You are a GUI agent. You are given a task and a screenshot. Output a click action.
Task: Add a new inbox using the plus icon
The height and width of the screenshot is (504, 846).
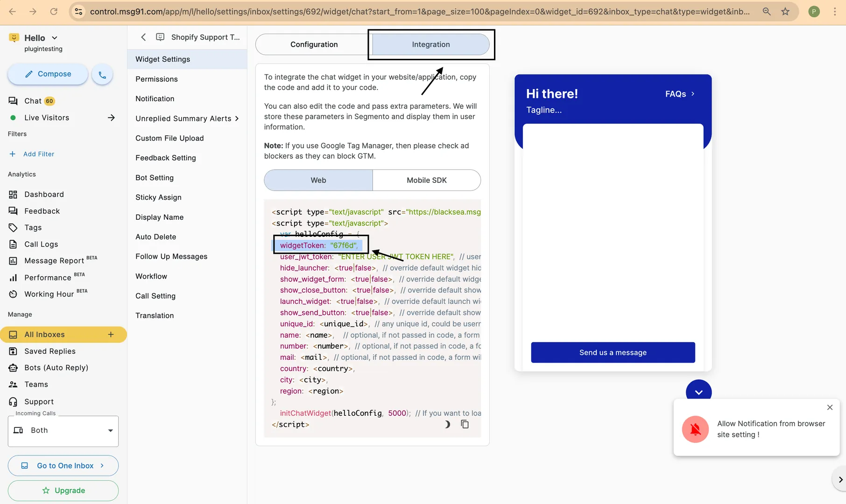(111, 334)
